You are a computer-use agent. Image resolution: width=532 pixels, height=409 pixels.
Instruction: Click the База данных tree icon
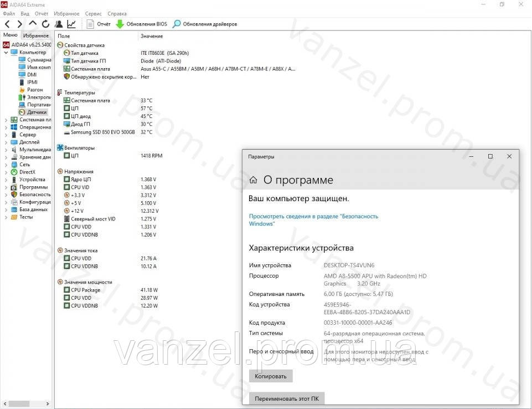14,209
